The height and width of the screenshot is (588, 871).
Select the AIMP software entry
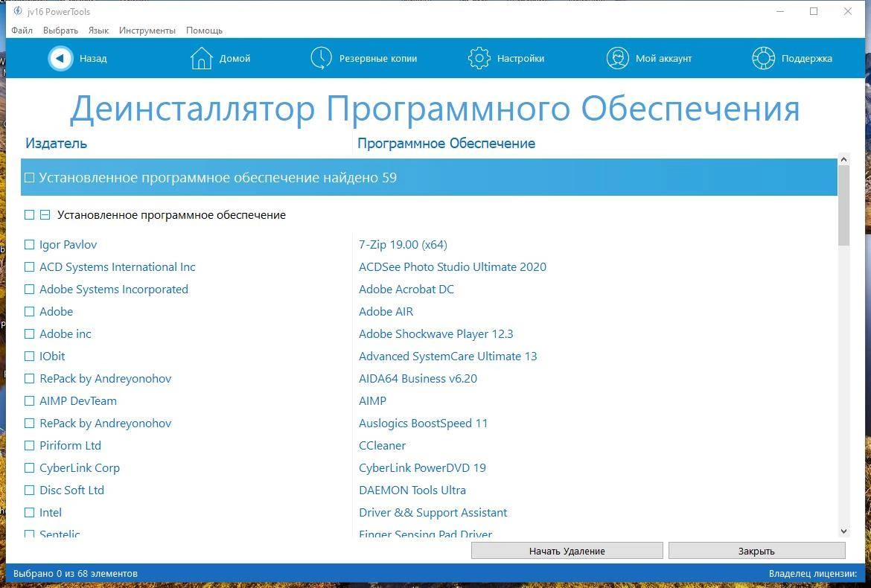click(372, 401)
